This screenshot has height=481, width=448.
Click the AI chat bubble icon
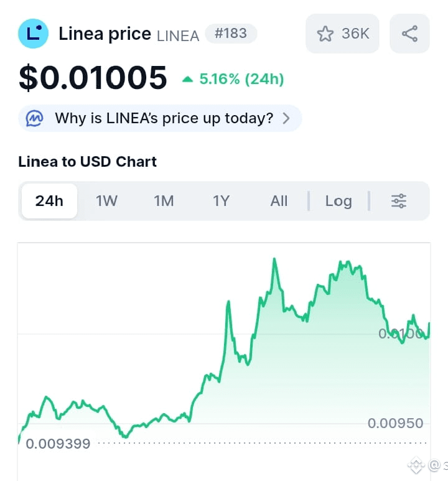34,118
